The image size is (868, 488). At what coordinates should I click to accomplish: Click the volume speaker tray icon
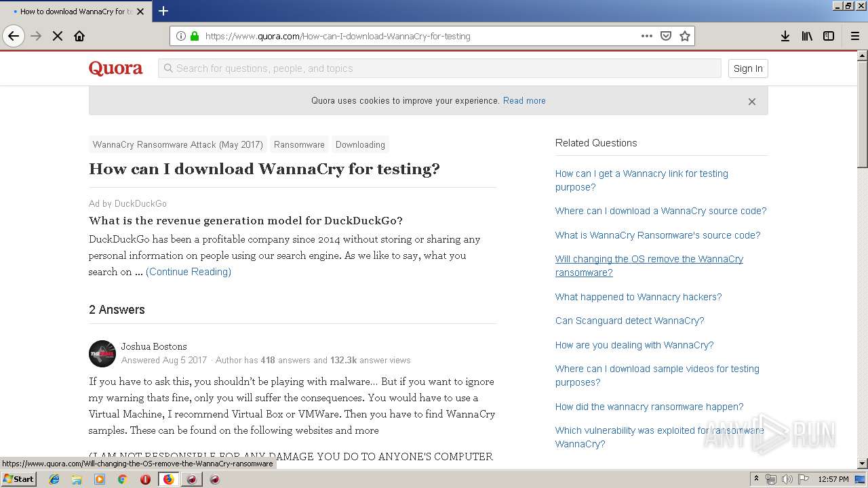coord(787,479)
